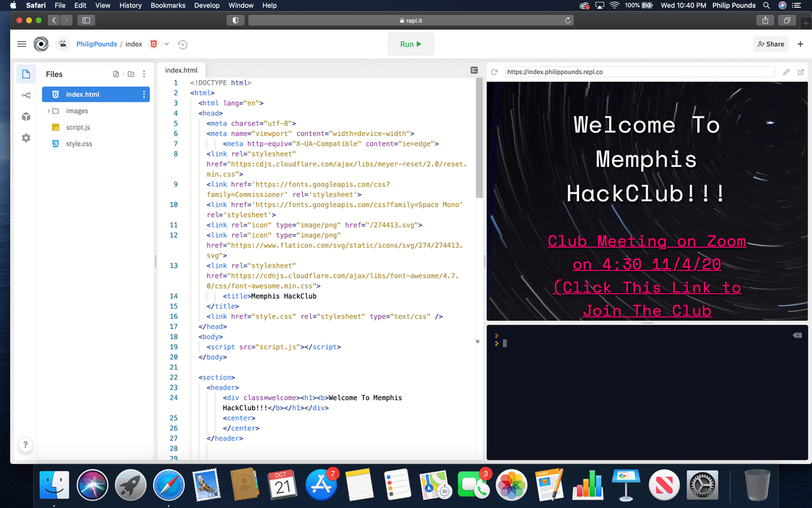Expand the images folder
Screen dimensions: 812x508
click(49, 111)
